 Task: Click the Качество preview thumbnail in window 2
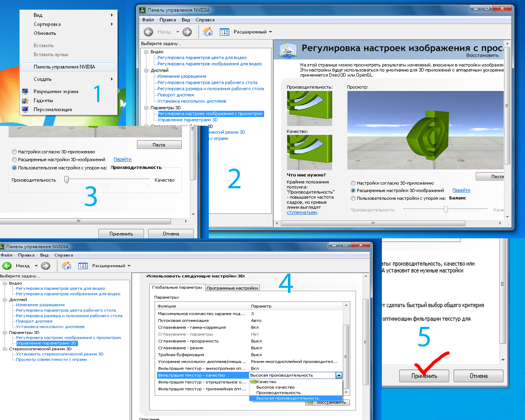309,152
